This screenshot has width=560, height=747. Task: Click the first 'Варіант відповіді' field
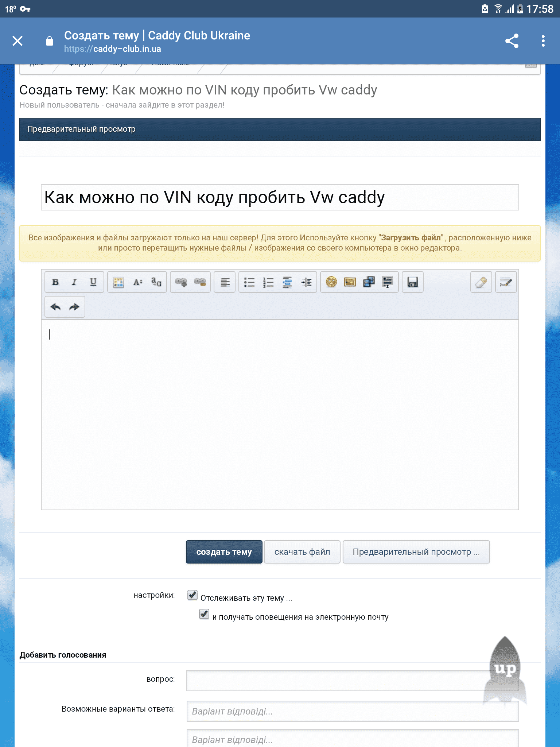coord(353,711)
